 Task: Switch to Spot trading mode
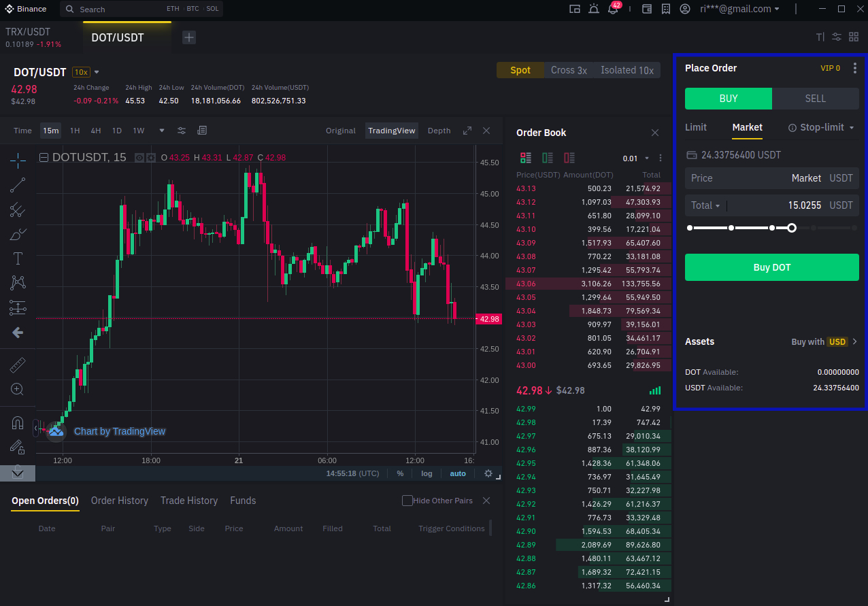(520, 70)
